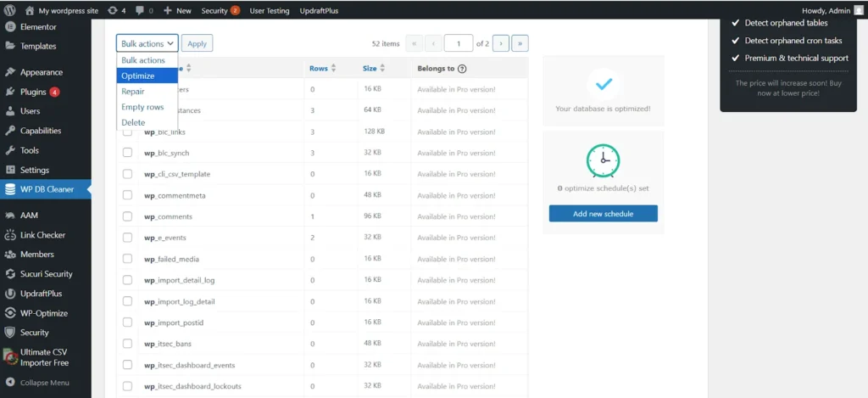Open UpdraftPlus in admin bar

[x=319, y=10]
